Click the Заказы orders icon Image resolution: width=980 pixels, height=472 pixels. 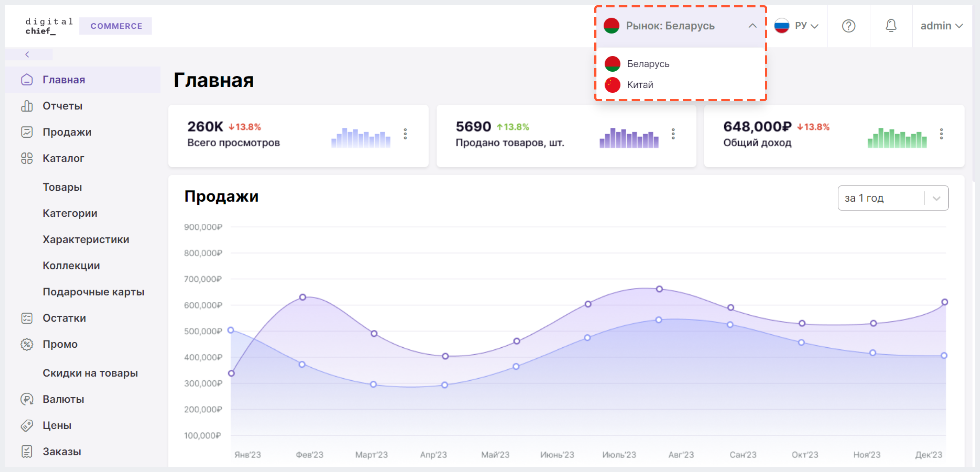[x=27, y=452]
